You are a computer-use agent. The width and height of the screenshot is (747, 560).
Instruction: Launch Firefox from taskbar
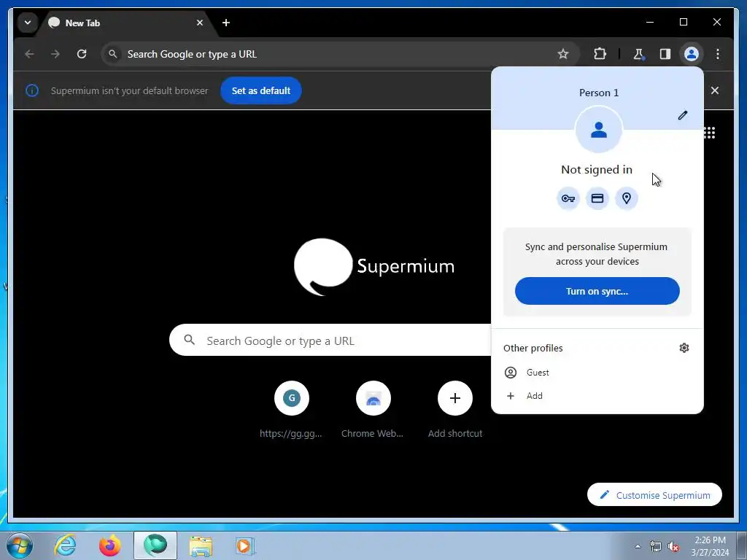coord(110,545)
